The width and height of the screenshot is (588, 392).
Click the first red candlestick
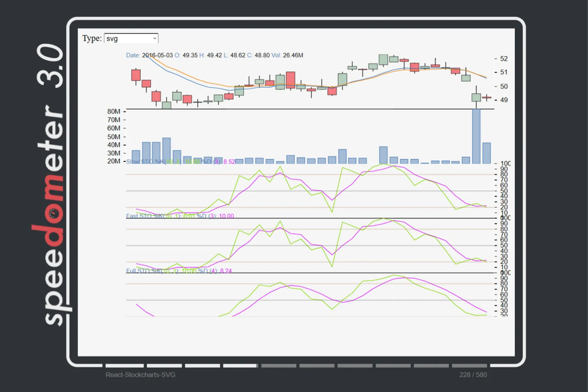coord(136,75)
